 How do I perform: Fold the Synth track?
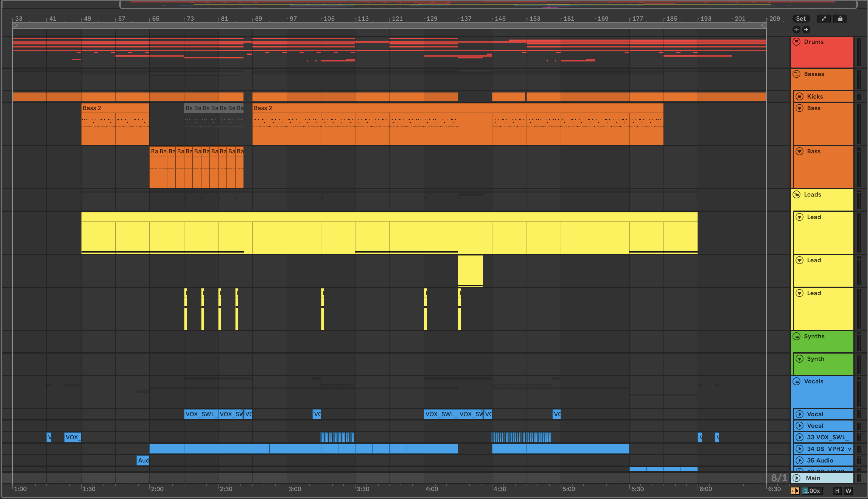[800, 359]
